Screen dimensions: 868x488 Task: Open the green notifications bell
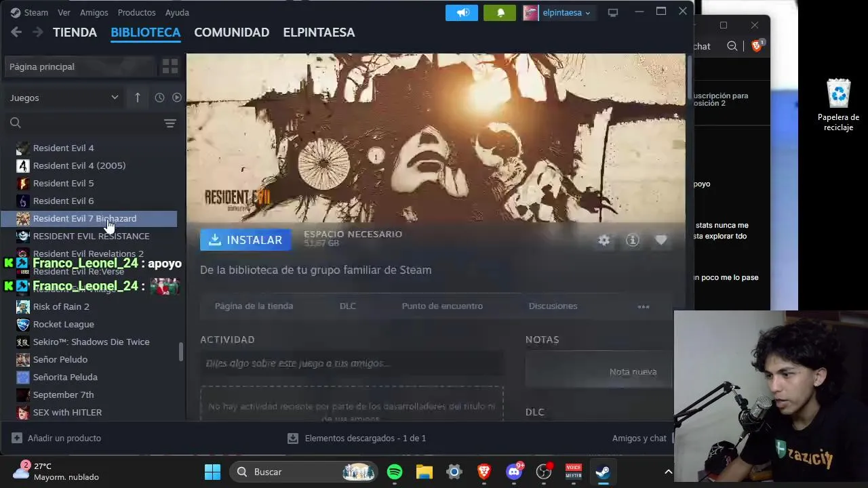click(500, 12)
